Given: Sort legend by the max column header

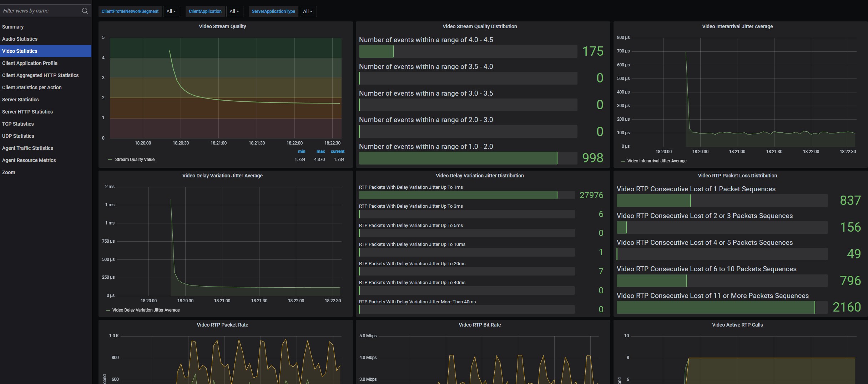Looking at the screenshot, I should click(321, 151).
